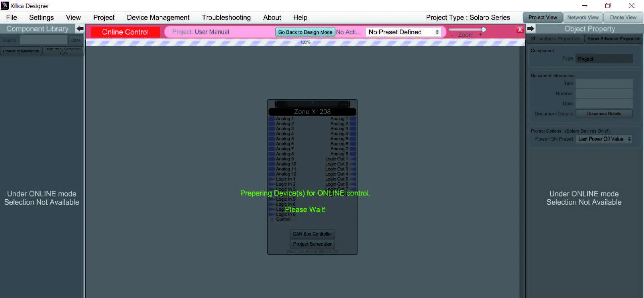This screenshot has width=644, height=298.
Task: Open the Device Management menu
Action: coord(158,17)
